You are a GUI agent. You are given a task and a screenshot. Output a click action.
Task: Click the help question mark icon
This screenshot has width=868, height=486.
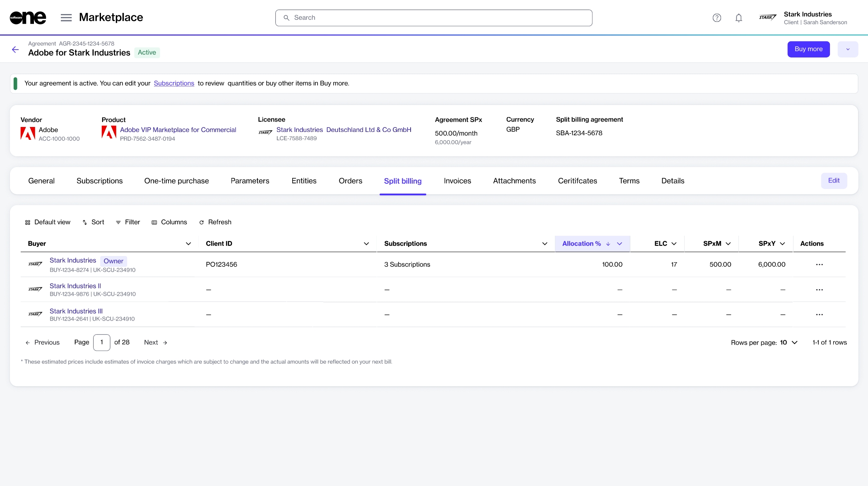[x=717, y=18]
